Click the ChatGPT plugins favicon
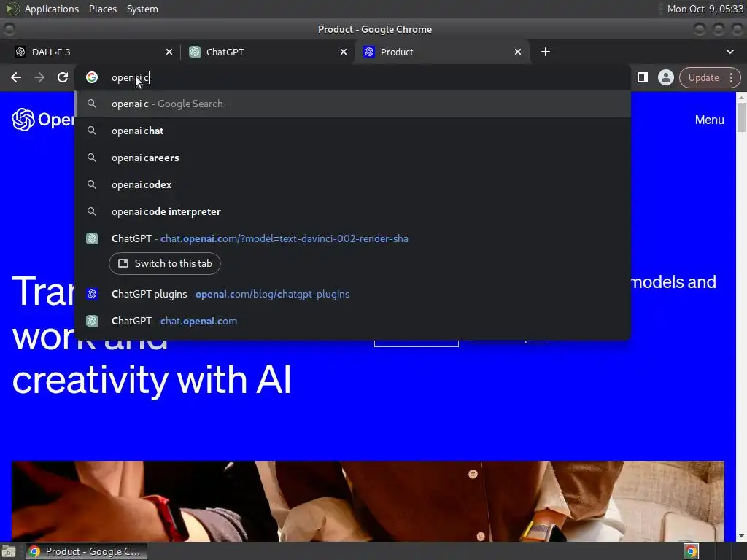This screenshot has width=747, height=560. 92,294
